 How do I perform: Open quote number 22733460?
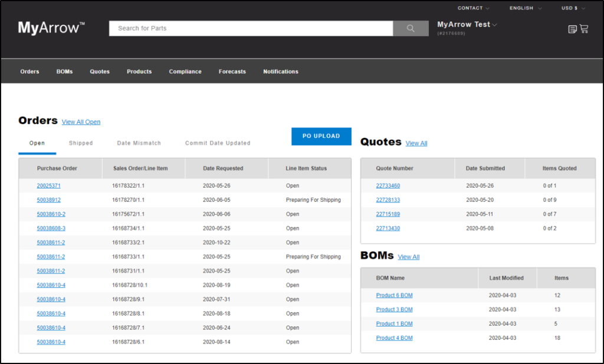pos(388,186)
